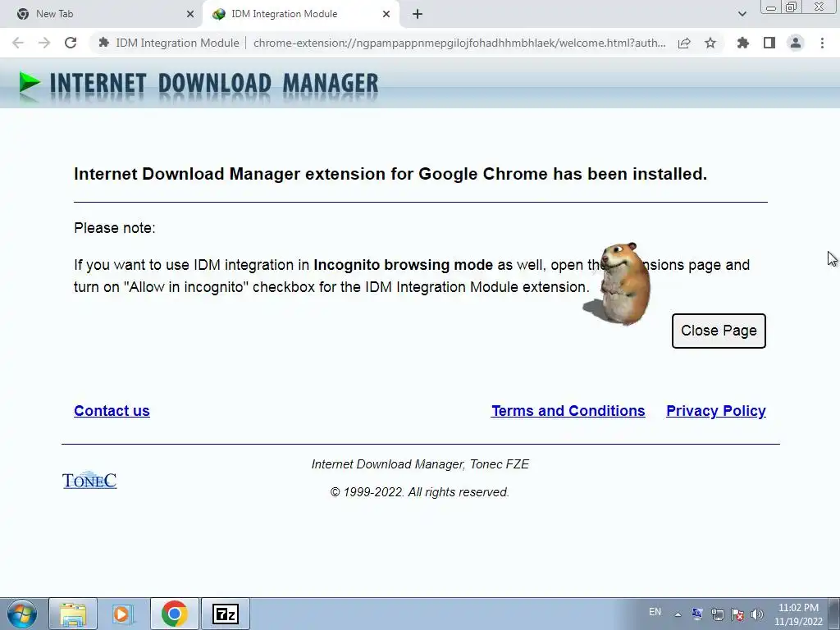Click the hamster mascot image

pos(619,284)
